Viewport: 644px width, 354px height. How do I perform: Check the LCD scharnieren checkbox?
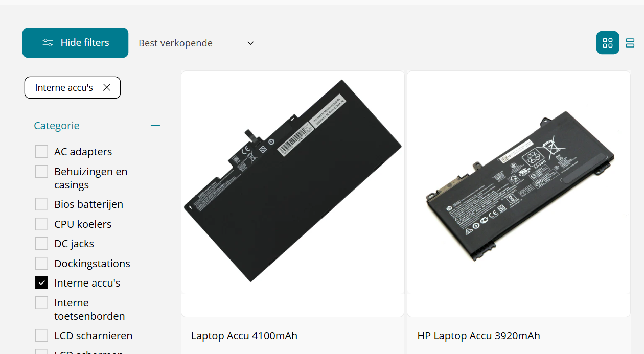pos(41,336)
